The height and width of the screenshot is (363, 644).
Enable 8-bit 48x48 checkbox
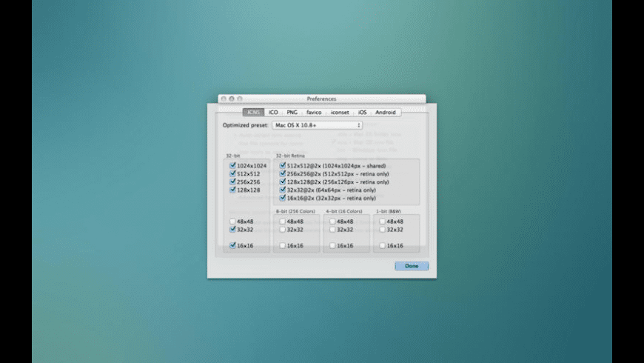tap(283, 222)
